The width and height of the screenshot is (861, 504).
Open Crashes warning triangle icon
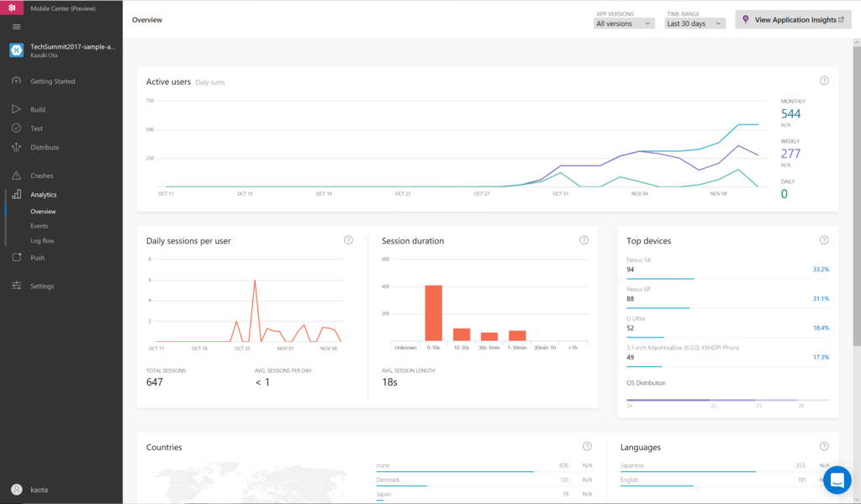(17, 176)
